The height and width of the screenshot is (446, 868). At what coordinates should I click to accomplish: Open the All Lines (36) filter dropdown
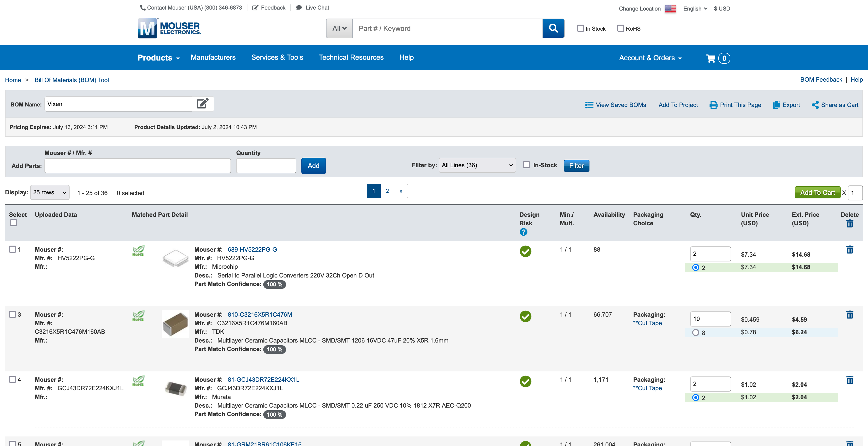477,165
